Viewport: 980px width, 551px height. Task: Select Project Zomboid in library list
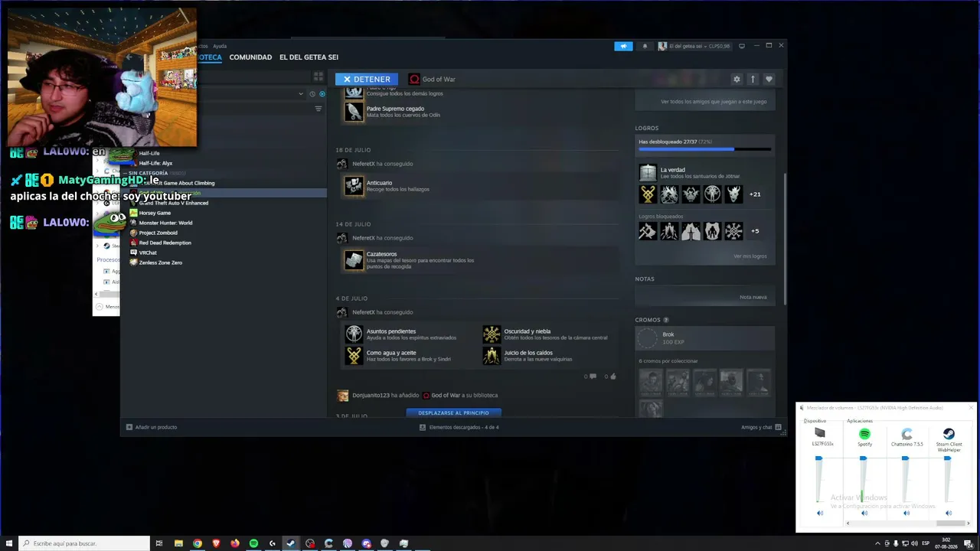[158, 233]
